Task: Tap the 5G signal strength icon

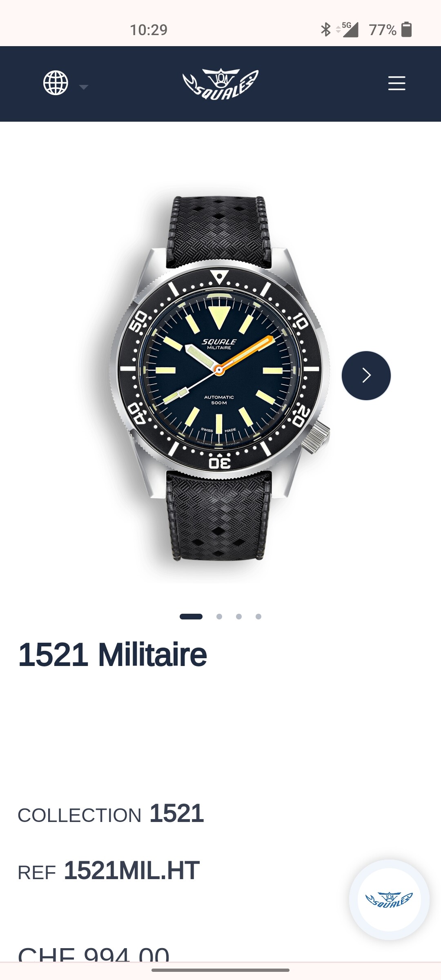Action: pyautogui.click(x=347, y=29)
